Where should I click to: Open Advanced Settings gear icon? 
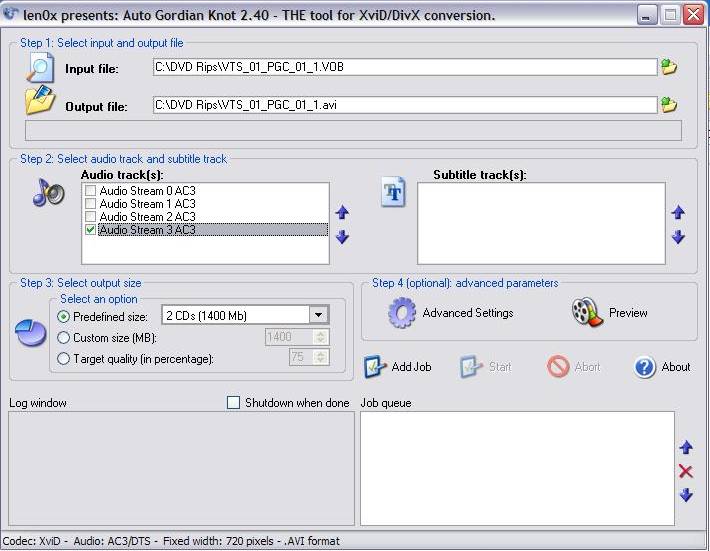pos(402,312)
